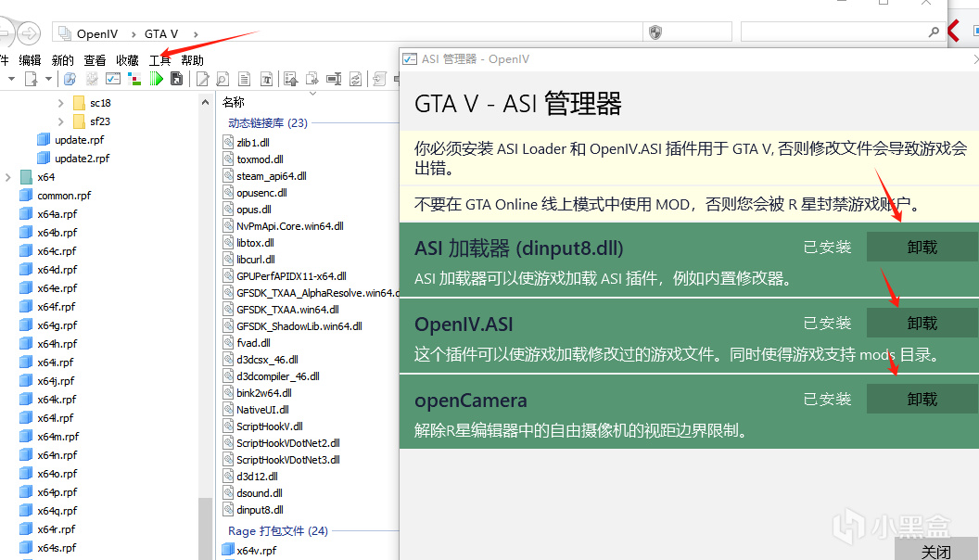Viewport: 979px width, 560px height.
Task: Click 关闭 to close ASI manager
Action: pos(936,550)
